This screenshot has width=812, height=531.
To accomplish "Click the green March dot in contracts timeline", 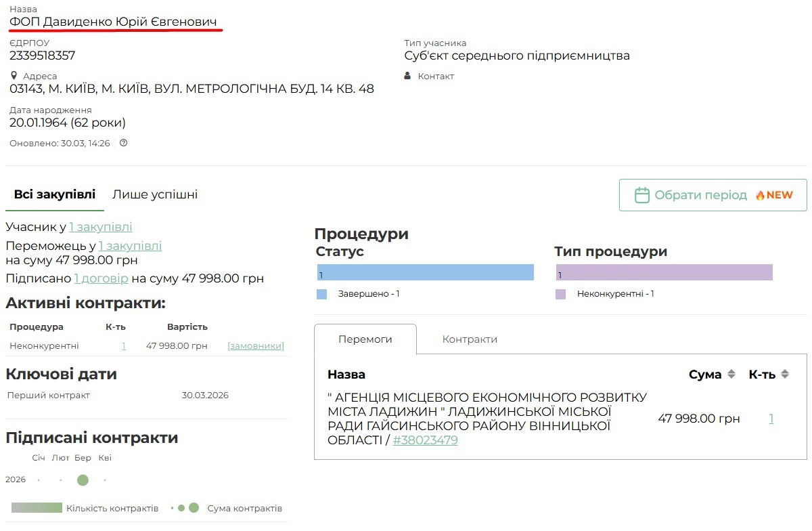I will pyautogui.click(x=83, y=480).
